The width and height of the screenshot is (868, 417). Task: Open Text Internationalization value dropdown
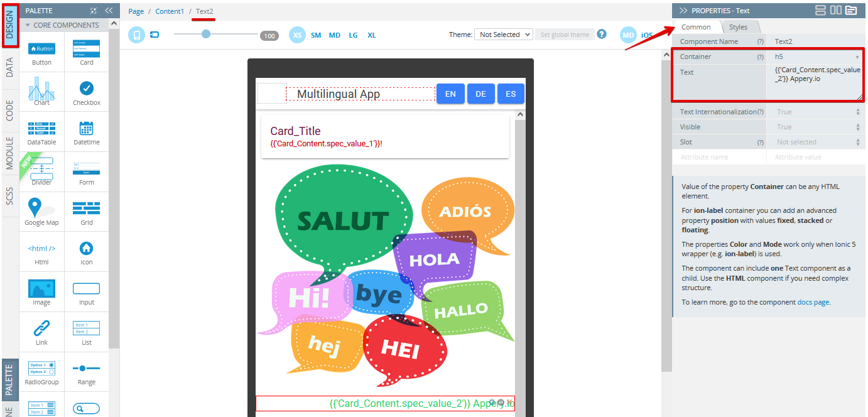[x=816, y=112]
